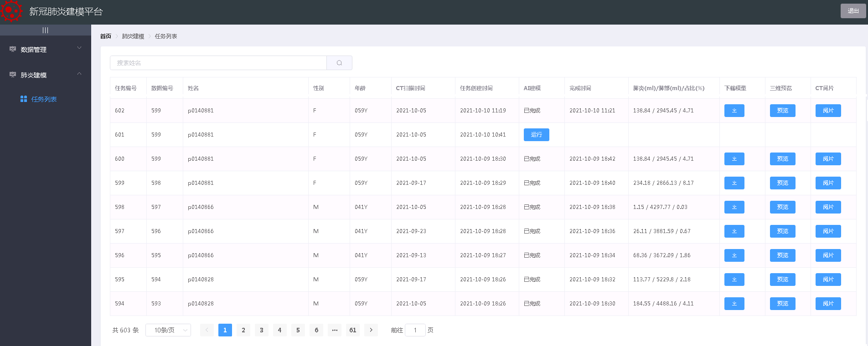This screenshot has height=346, width=868.
Task: Click the platform logo icon
Action: (x=11, y=11)
